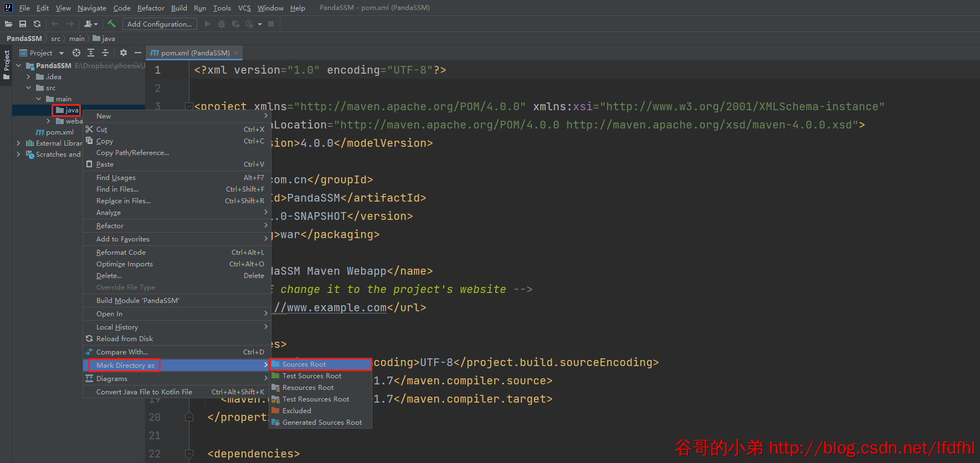Choose Generated Sources Root from submenu

click(320, 422)
